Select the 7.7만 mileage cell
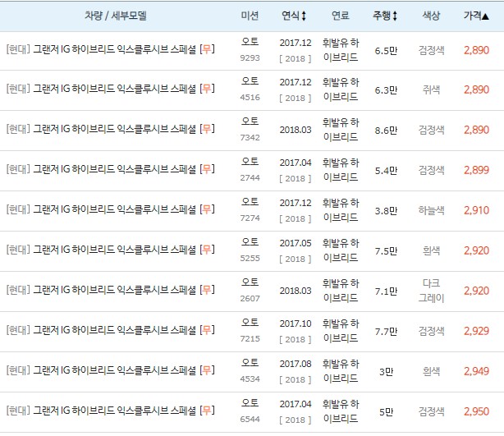This screenshot has height=436, width=504. coord(386,331)
